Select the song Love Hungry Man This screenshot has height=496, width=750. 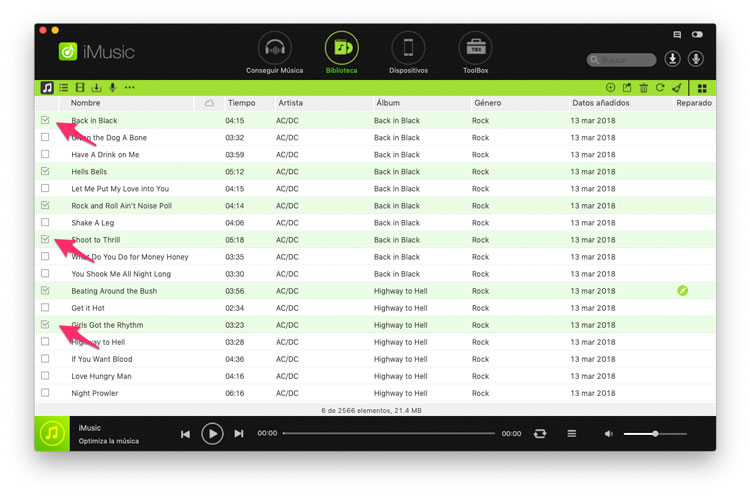click(101, 376)
